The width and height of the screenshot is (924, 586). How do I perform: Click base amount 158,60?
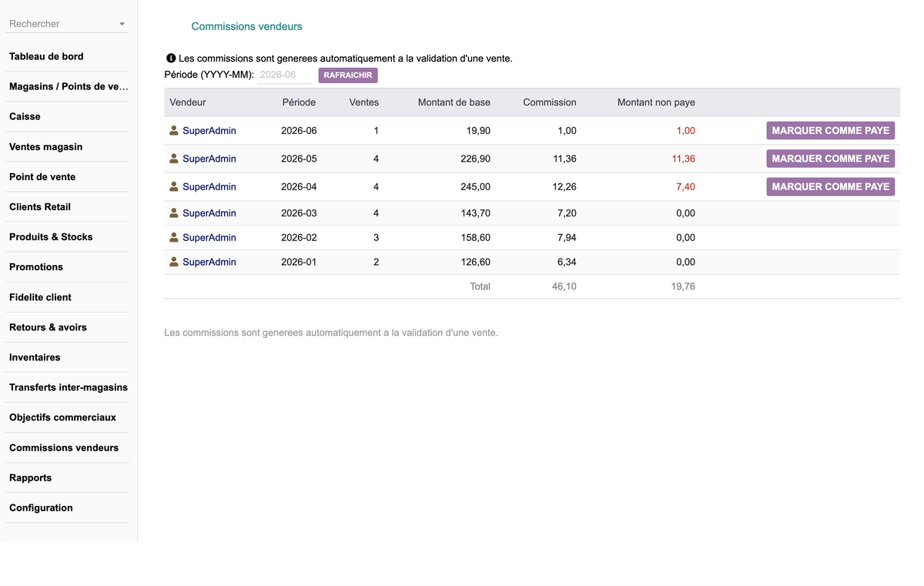(x=476, y=237)
